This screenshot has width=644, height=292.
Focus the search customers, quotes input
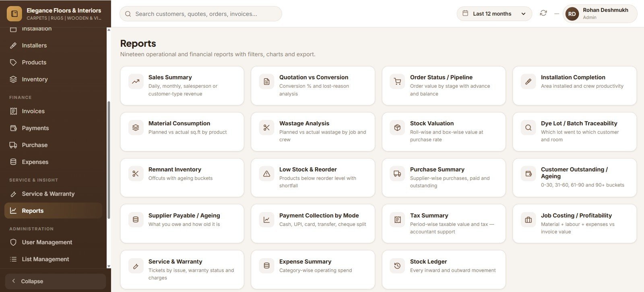click(201, 14)
